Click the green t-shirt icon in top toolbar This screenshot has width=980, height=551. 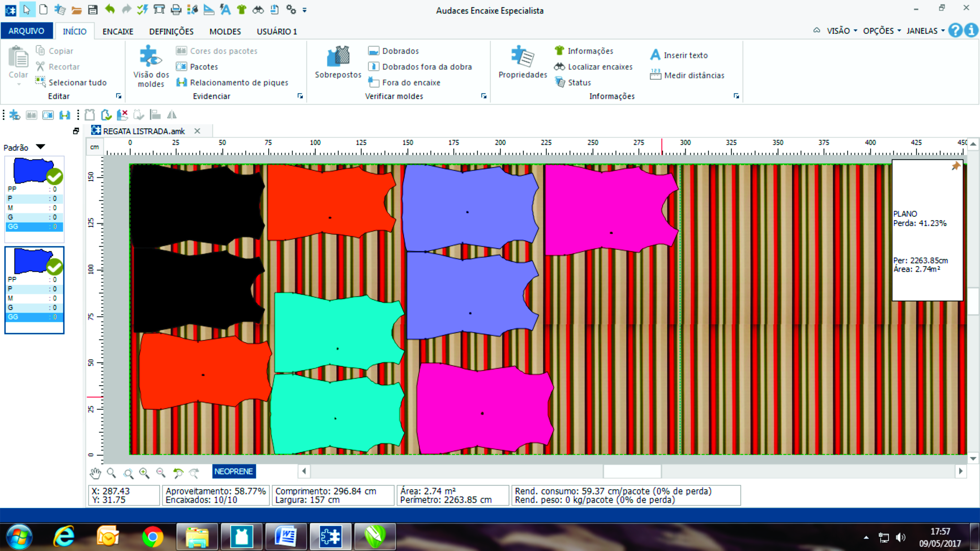[242, 9]
